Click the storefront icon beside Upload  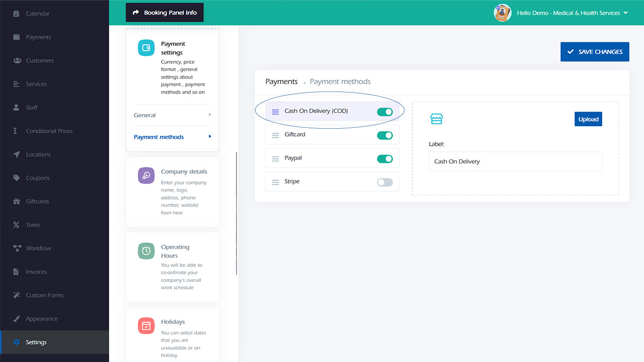(436, 119)
